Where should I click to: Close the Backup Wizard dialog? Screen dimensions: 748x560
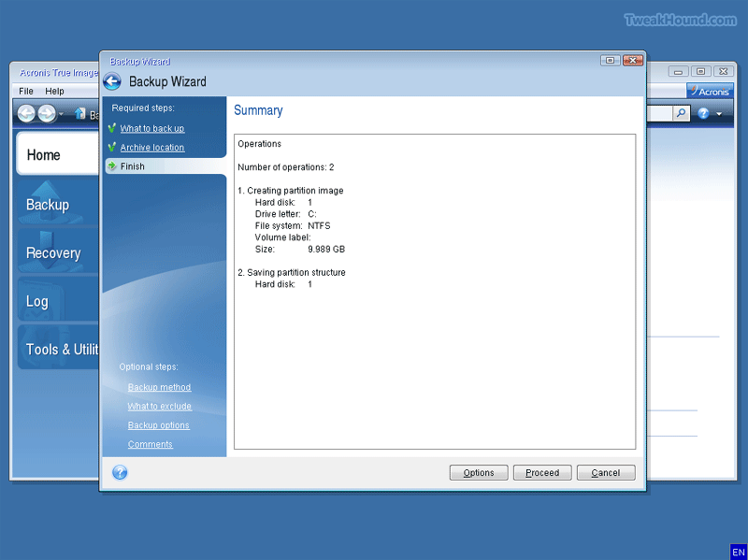pos(633,60)
